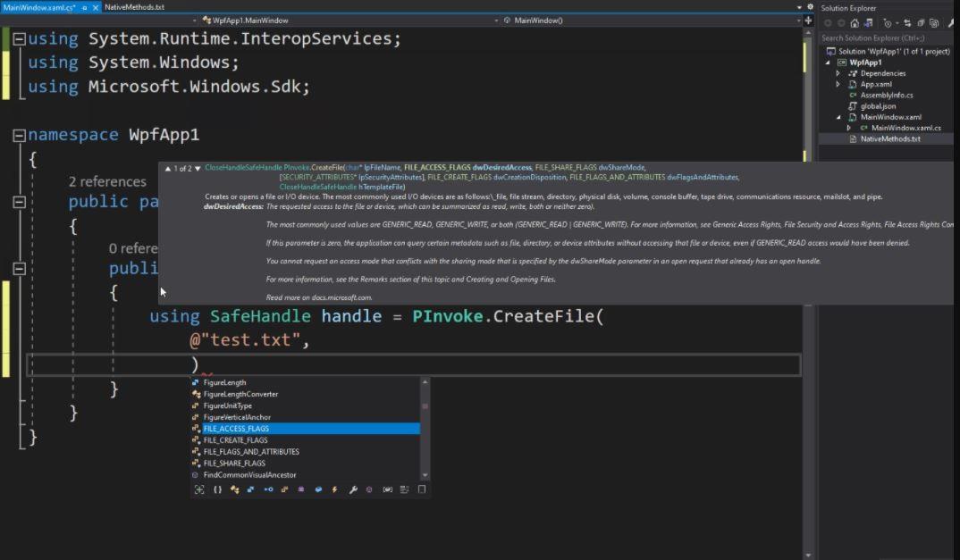The width and height of the screenshot is (960, 560).
Task: Click the wrench Properties filter in completion list
Action: coord(353,489)
